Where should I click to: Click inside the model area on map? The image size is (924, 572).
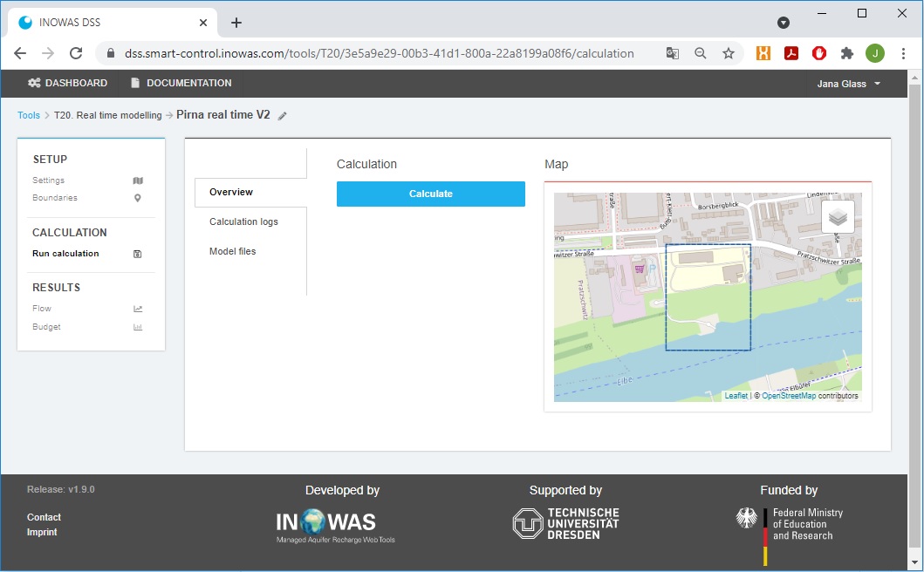[708, 297]
